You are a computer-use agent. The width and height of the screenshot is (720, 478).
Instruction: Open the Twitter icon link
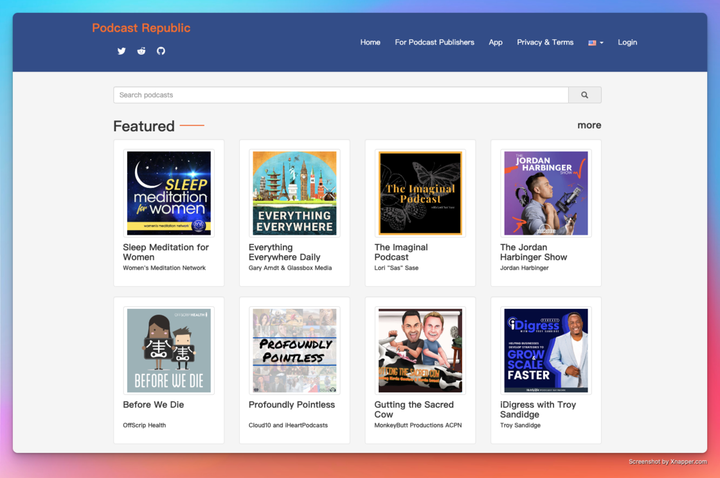point(122,51)
